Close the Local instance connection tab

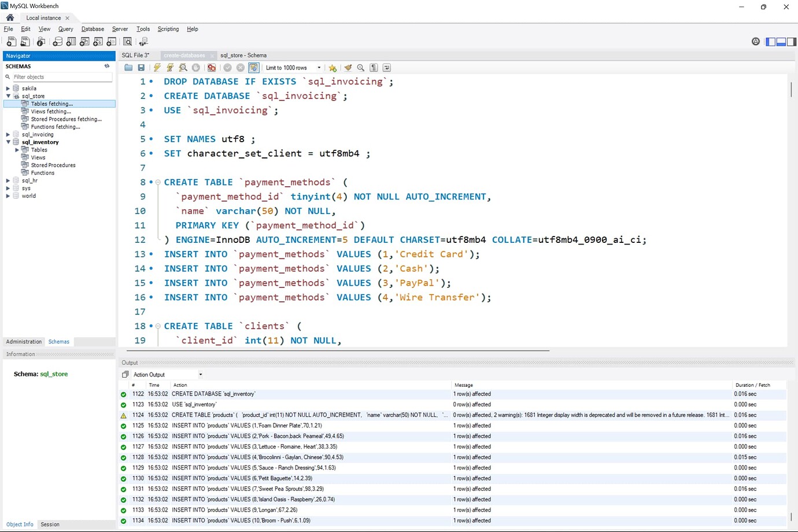(67, 18)
